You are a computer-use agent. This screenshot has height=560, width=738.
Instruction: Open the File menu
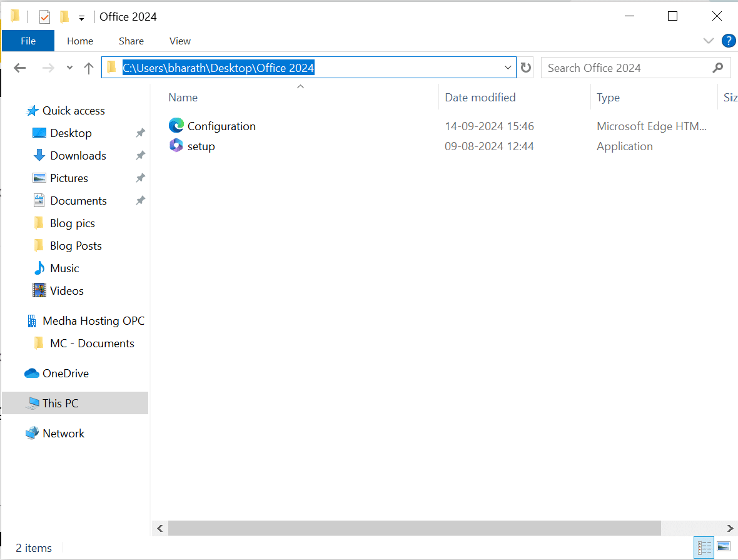tap(28, 41)
